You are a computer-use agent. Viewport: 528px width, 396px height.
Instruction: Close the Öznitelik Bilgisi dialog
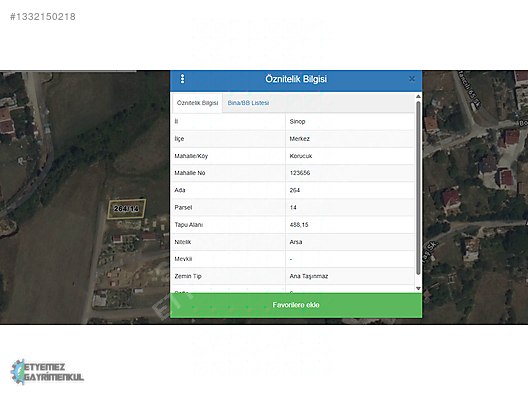click(411, 79)
